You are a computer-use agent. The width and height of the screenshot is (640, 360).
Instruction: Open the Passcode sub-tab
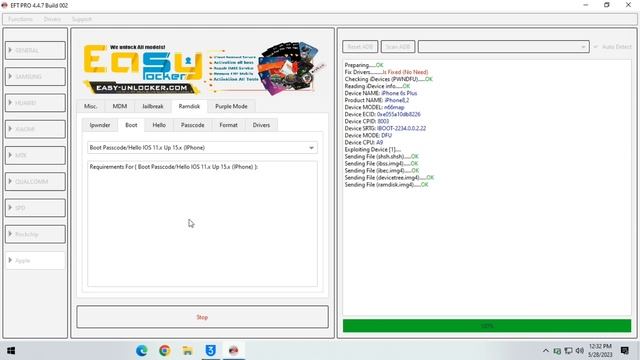[192, 125]
